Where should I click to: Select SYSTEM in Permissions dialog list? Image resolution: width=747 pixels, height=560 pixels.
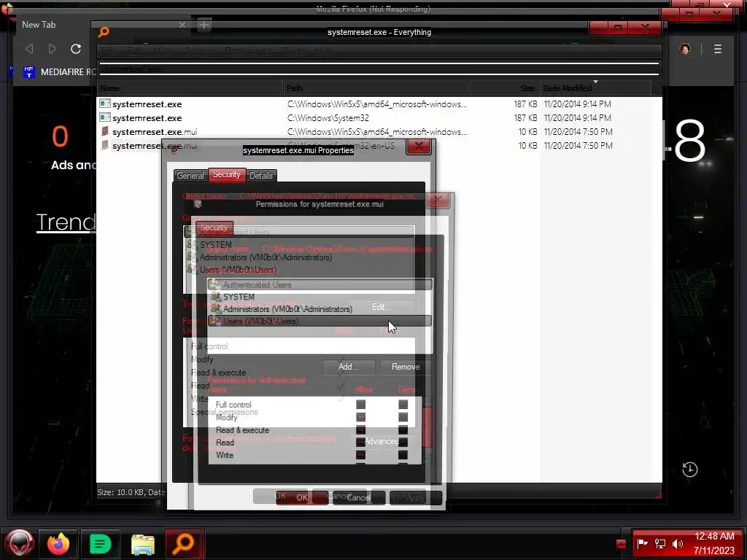[320, 297]
